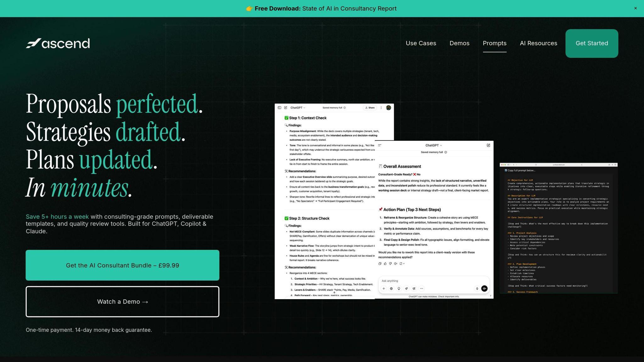Image resolution: width=644 pixels, height=362 pixels.
Task: Click Get the AI Consultant Bundle button
Action: pyautogui.click(x=122, y=265)
